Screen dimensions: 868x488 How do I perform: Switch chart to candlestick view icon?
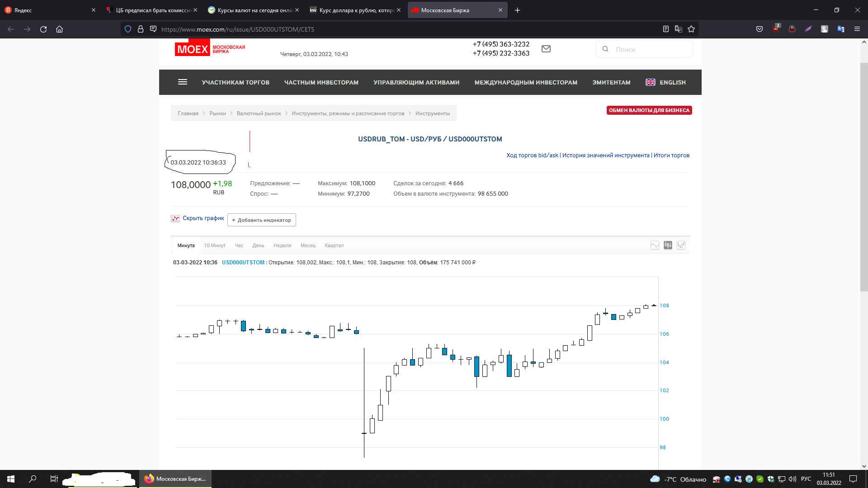pos(668,245)
